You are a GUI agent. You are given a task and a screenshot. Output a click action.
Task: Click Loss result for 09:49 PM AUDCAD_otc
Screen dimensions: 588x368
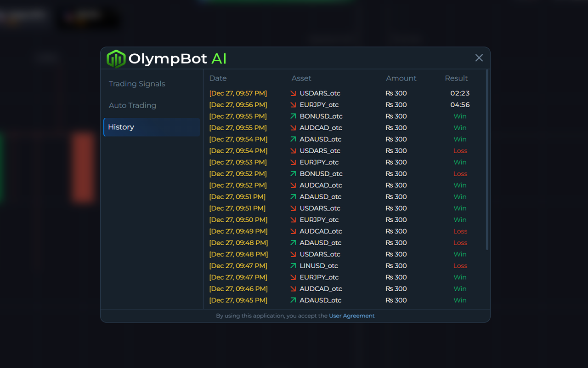(x=460, y=231)
